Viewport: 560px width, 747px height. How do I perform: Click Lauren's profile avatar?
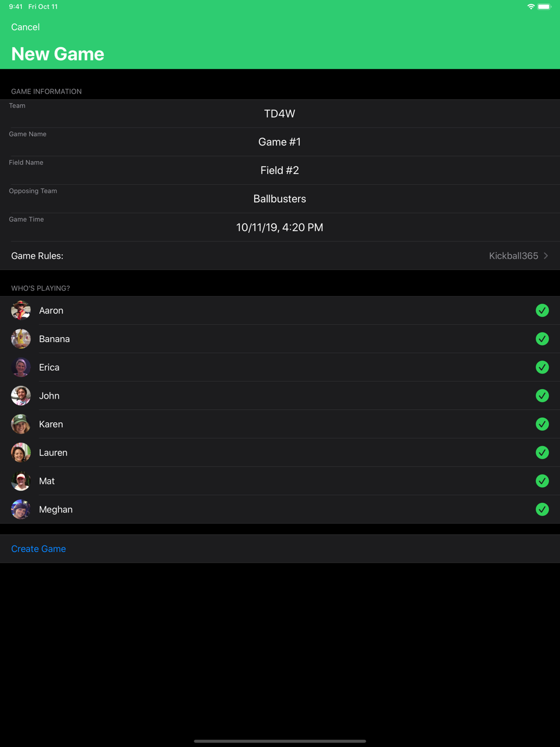[21, 452]
